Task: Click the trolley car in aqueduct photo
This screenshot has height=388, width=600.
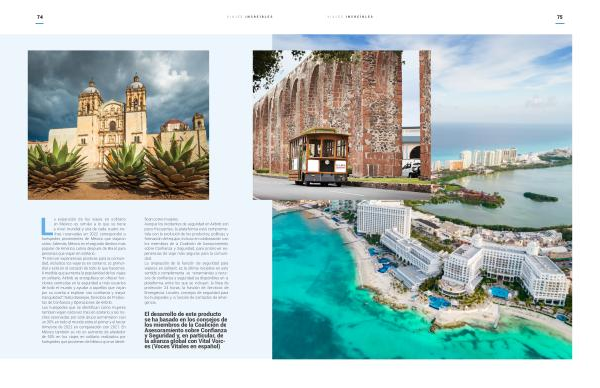Action: (x=319, y=157)
